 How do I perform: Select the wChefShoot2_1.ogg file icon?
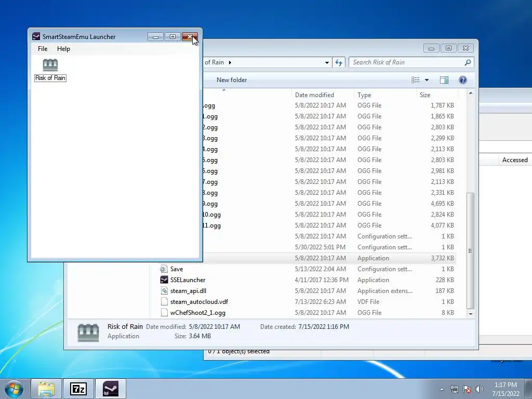click(x=164, y=312)
